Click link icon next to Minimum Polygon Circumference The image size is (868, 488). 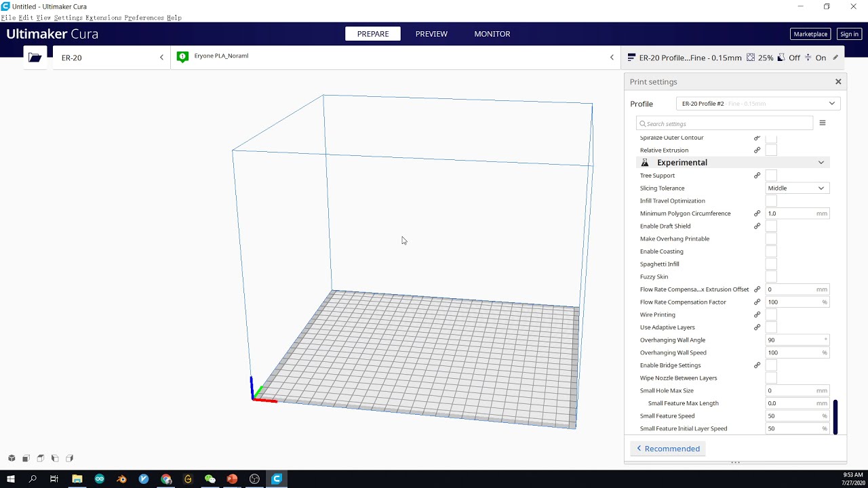pos(757,213)
